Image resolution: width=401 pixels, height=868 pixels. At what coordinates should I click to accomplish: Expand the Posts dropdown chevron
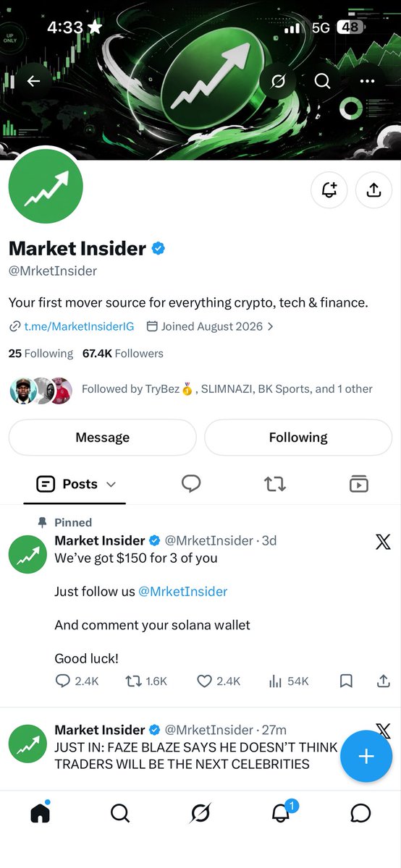coord(111,485)
